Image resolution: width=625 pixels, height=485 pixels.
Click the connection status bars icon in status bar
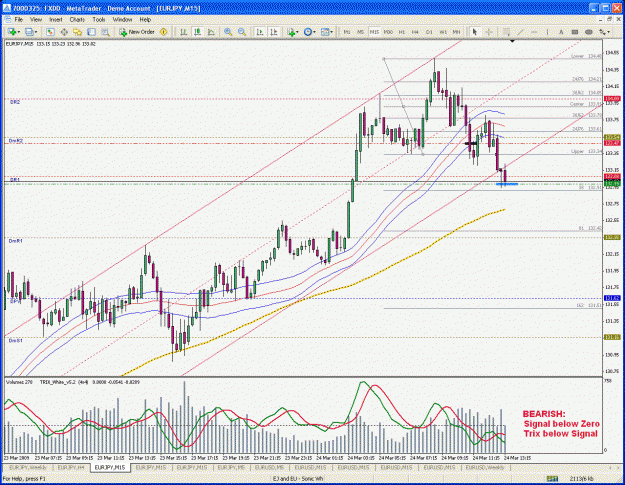(x=552, y=479)
